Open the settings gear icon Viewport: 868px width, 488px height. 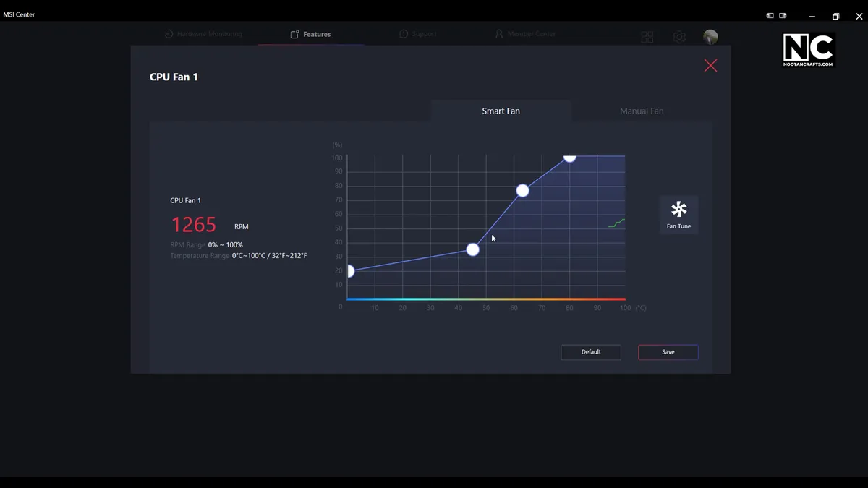point(679,37)
